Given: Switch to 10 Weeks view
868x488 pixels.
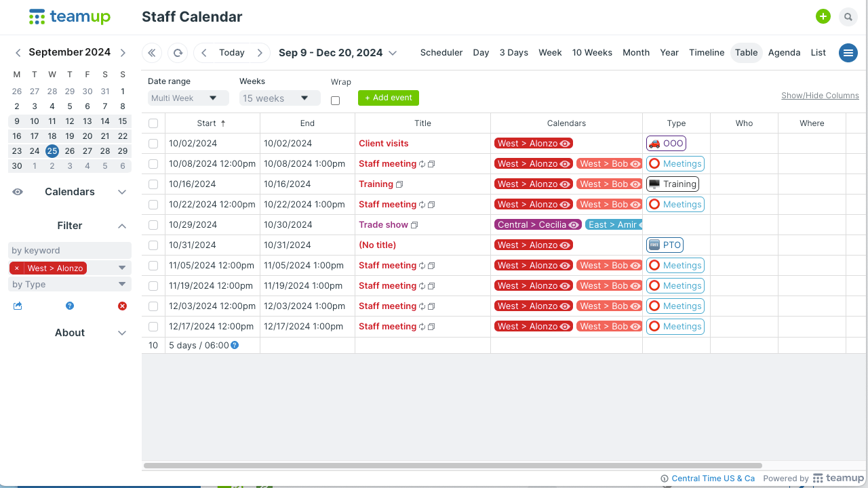Looking at the screenshot, I should pos(592,53).
